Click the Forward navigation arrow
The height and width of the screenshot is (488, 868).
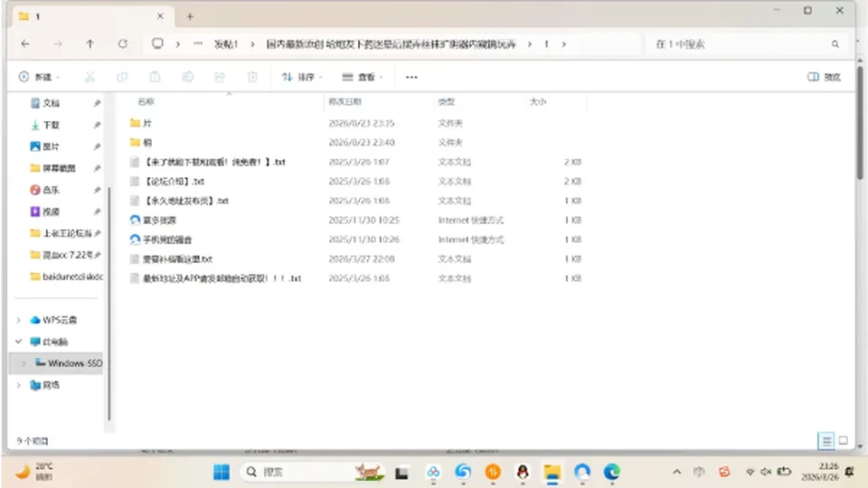(x=58, y=43)
